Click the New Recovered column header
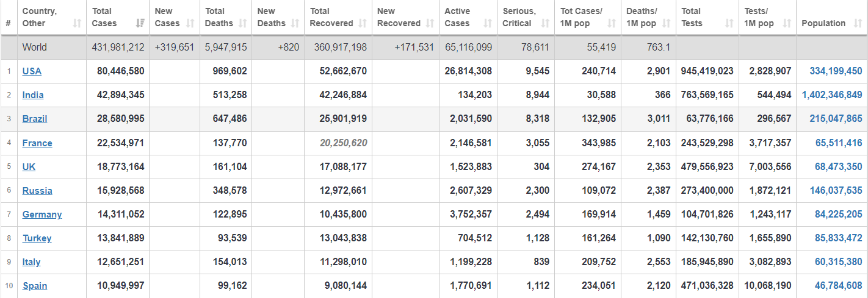This screenshot has width=868, height=298. pos(405,17)
